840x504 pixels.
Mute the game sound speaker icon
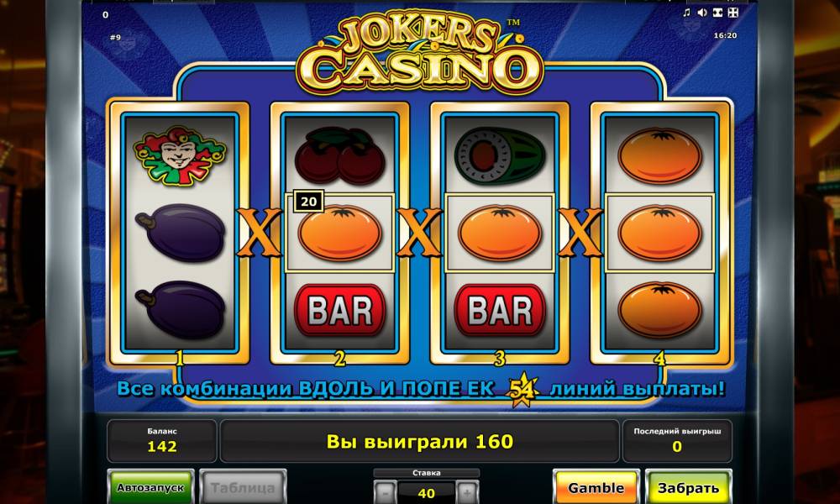pos(701,13)
